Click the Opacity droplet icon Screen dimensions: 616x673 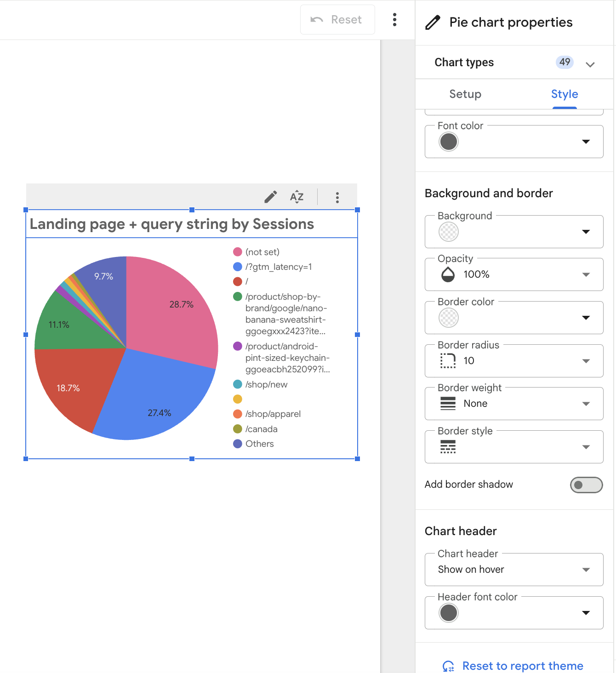pyautogui.click(x=448, y=274)
